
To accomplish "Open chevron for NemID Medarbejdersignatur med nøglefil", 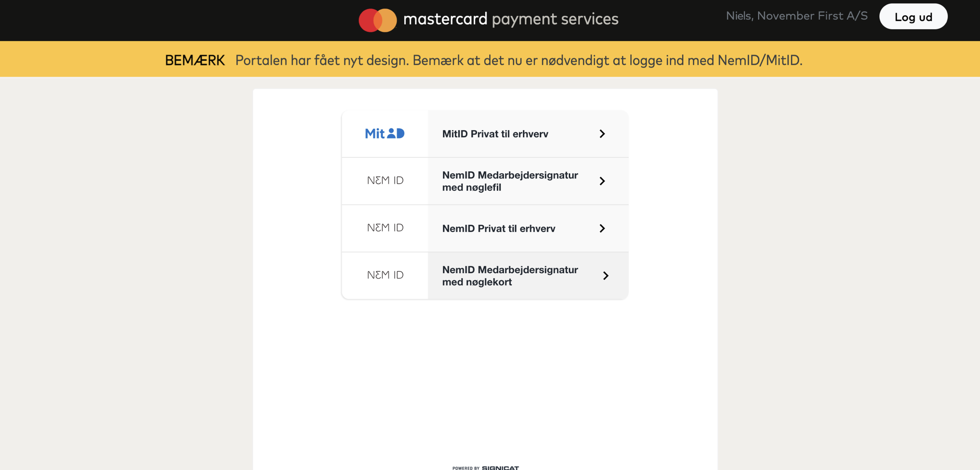I will tap(602, 181).
